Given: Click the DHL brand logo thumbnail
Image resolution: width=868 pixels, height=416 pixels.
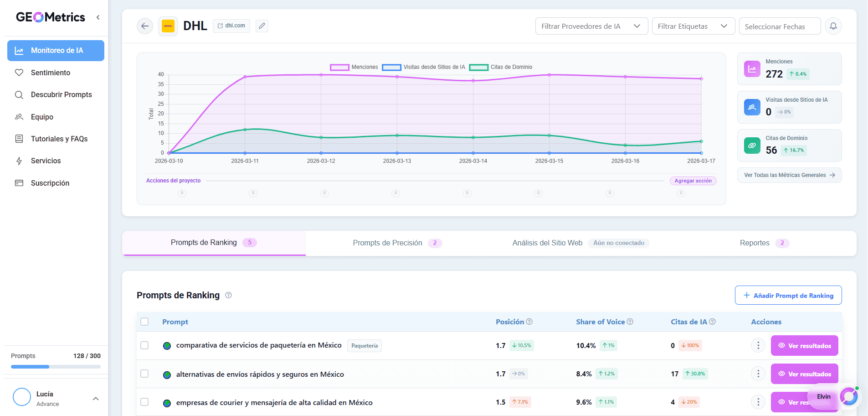Looking at the screenshot, I should (x=168, y=26).
